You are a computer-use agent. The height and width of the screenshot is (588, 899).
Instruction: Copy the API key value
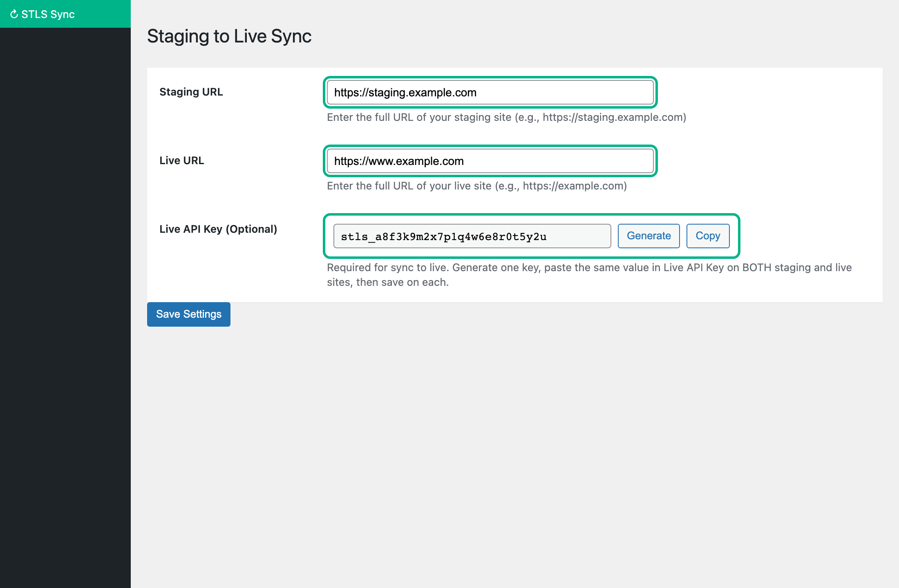[x=708, y=236]
